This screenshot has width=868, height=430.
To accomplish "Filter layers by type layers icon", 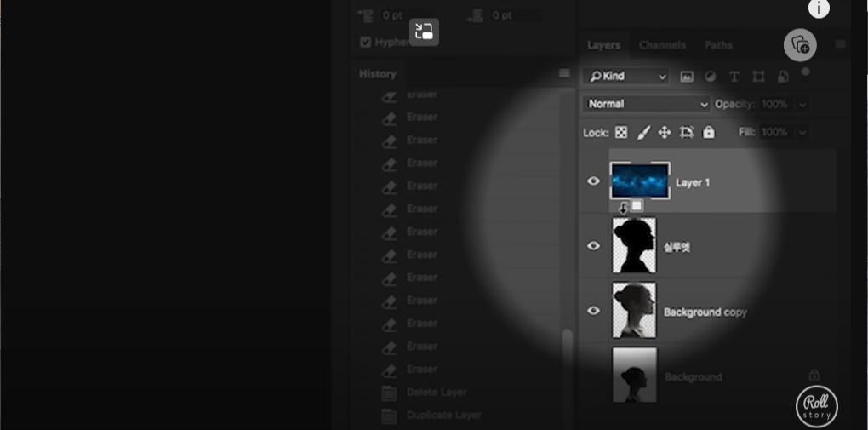I will 734,77.
